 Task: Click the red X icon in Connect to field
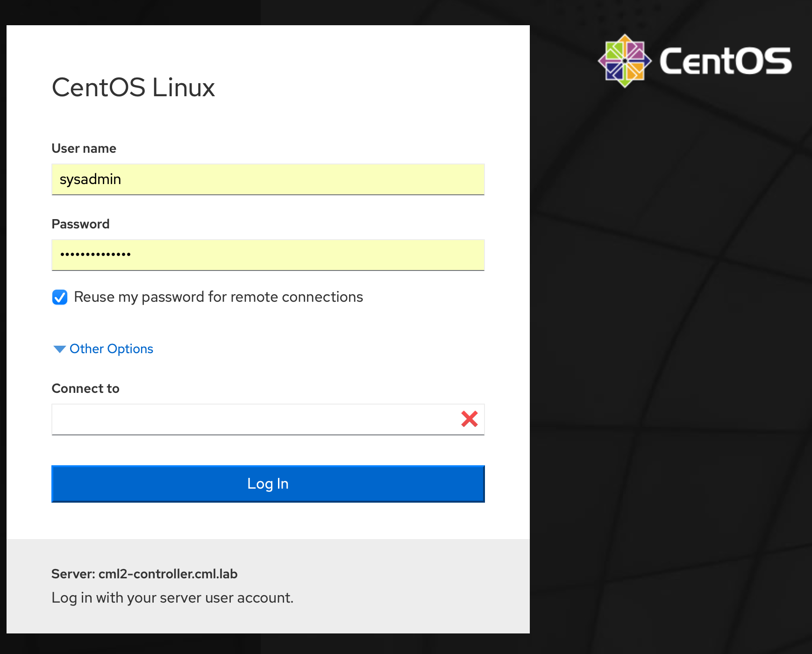point(469,419)
